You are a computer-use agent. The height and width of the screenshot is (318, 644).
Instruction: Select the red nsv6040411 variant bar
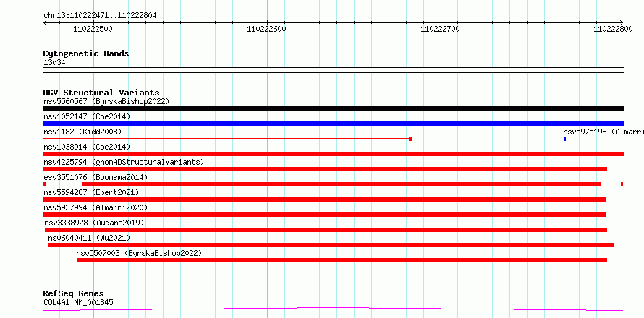(331, 245)
